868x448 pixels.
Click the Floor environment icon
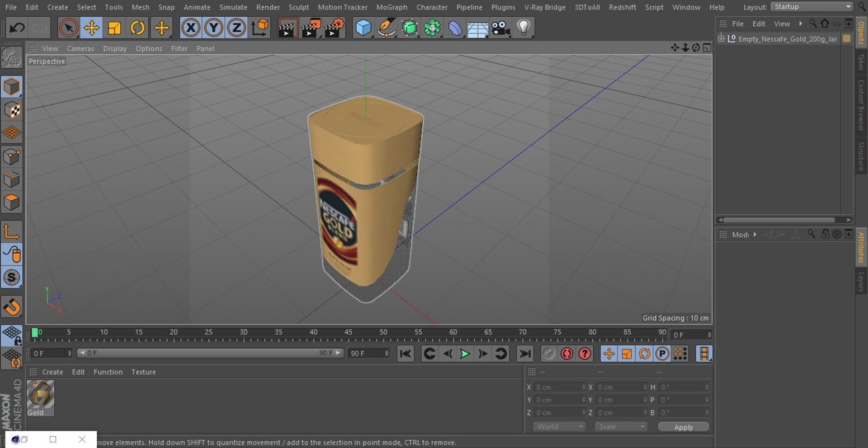478,28
